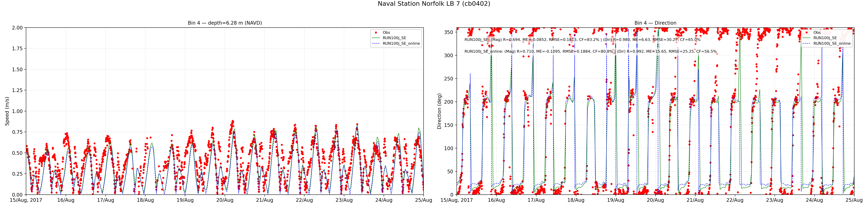Click the "16/Aug" date tick under the Direction plot
The image size is (868, 208).
(x=496, y=200)
